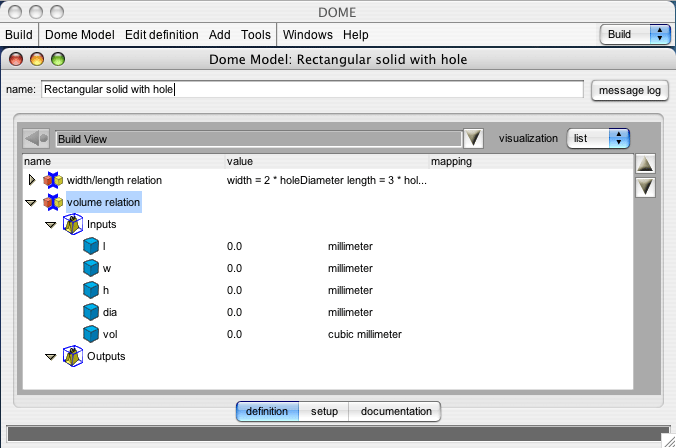Click in the model name field
The height and width of the screenshot is (448, 676).
tap(313, 89)
